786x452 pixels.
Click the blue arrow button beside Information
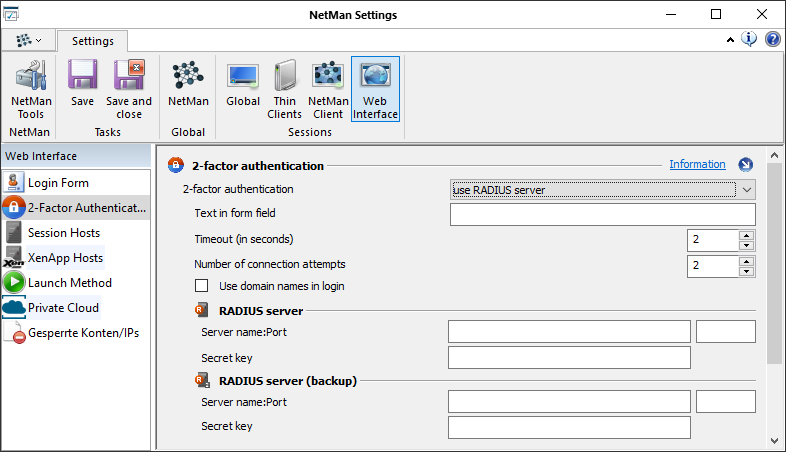(745, 165)
